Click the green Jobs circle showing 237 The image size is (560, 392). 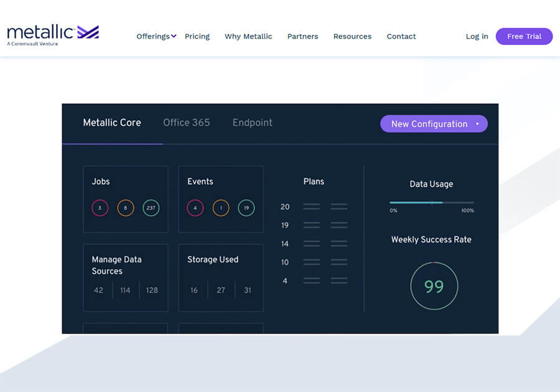pyautogui.click(x=151, y=207)
